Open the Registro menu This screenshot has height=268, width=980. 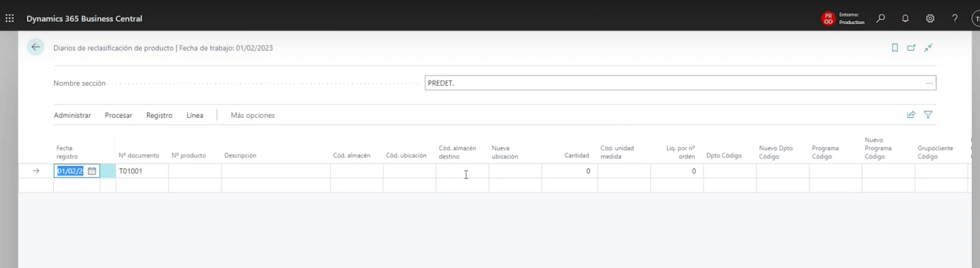coord(159,115)
